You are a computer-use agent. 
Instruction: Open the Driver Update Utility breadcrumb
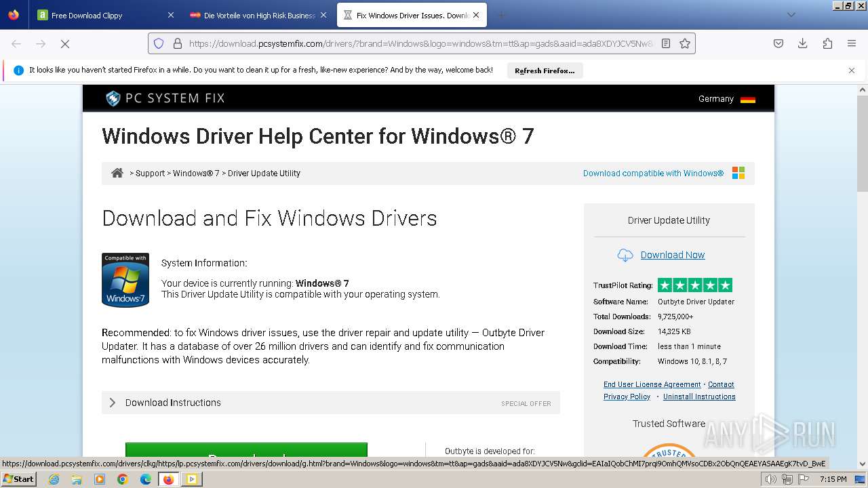[x=264, y=174]
